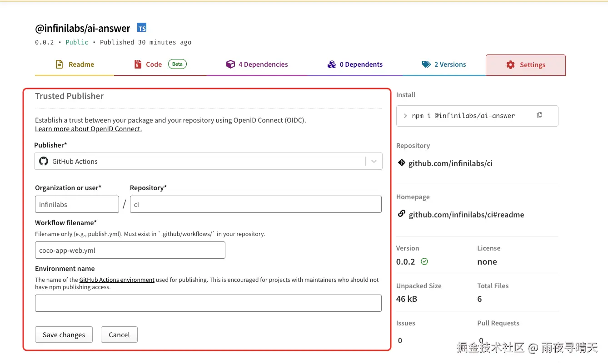Screen dimensions: 608x364
Task: Click the Settings gear icon
Action: pyautogui.click(x=511, y=65)
